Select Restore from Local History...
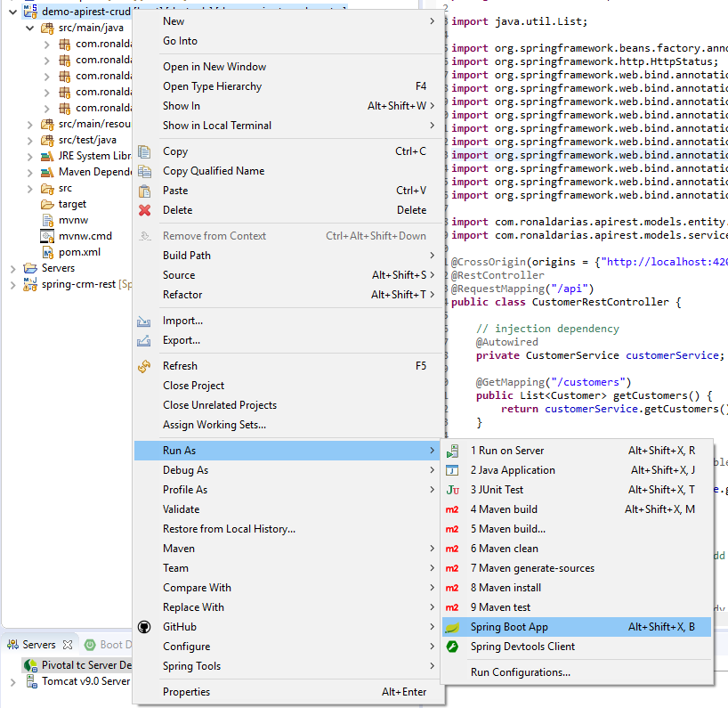The width and height of the screenshot is (728, 708). point(288,529)
